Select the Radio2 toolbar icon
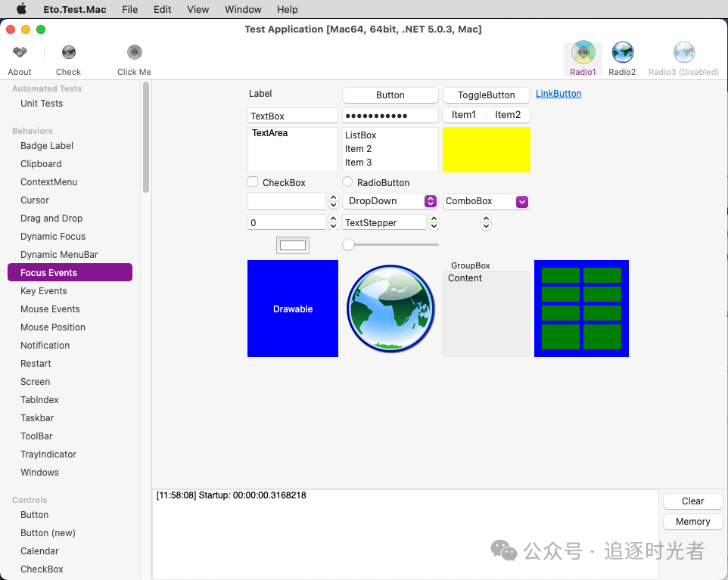 click(x=622, y=51)
